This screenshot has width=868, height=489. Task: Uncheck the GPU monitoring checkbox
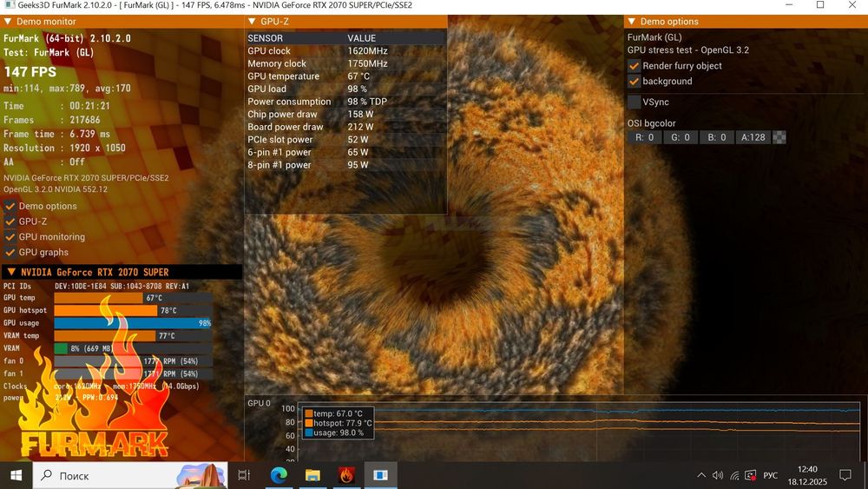coord(10,237)
